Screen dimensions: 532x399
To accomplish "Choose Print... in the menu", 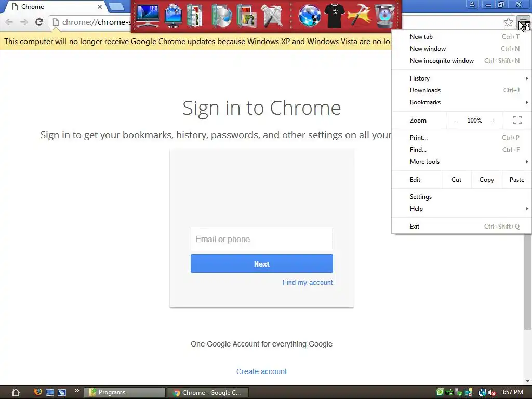I will 461,137.
